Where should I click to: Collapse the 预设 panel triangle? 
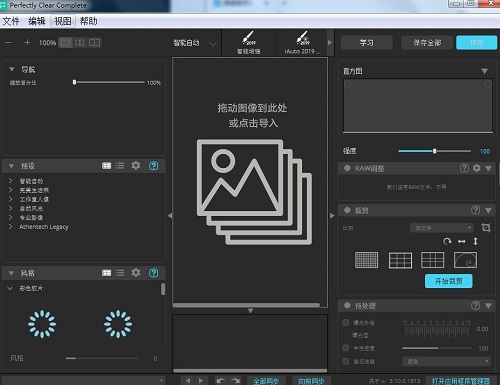[x=11, y=166]
